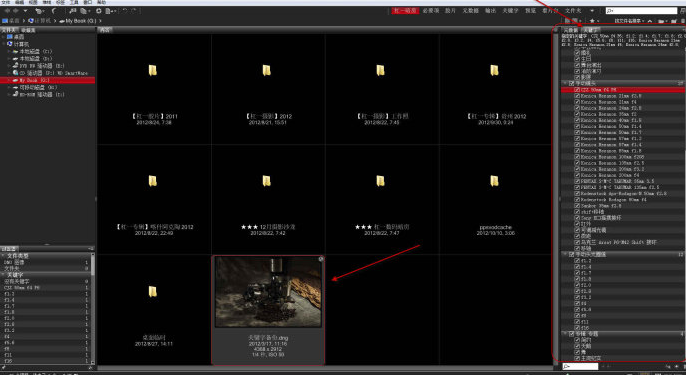Open the output document toolbar icon
The image size is (686, 375).
click(x=110, y=11)
